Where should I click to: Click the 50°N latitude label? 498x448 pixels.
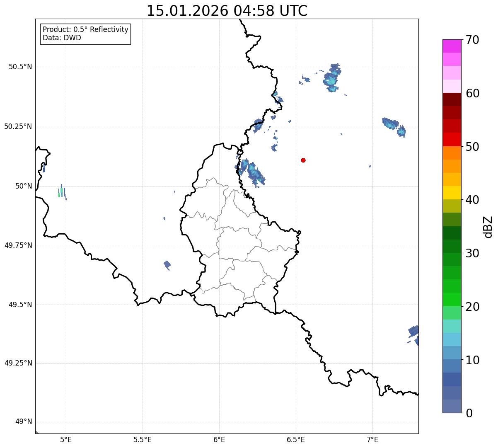(24, 186)
